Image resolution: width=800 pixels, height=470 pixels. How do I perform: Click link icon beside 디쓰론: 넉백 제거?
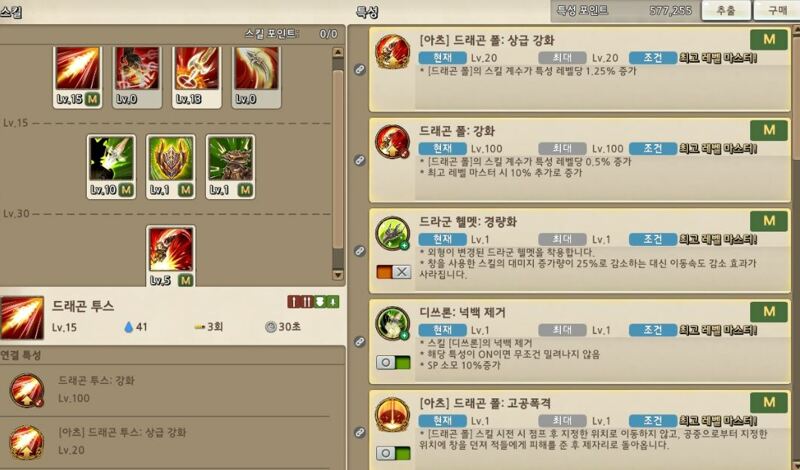tap(360, 341)
